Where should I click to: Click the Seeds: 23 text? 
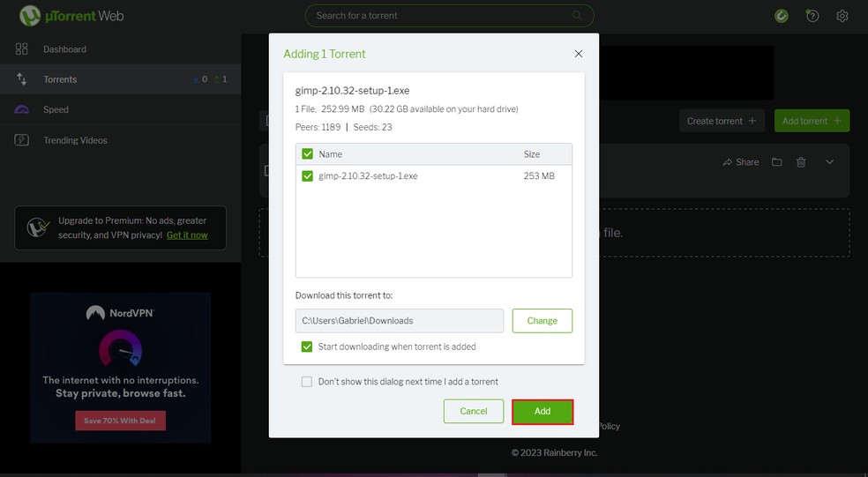pos(372,127)
